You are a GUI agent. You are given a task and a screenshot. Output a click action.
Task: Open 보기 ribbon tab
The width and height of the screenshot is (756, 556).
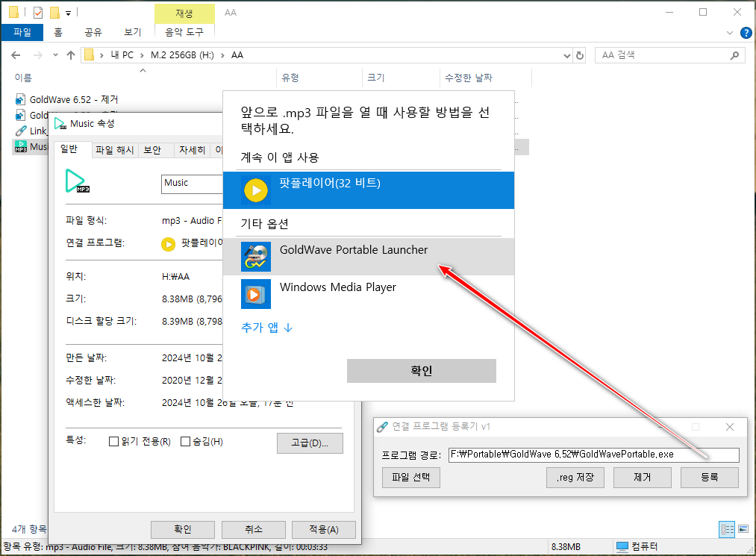click(133, 32)
